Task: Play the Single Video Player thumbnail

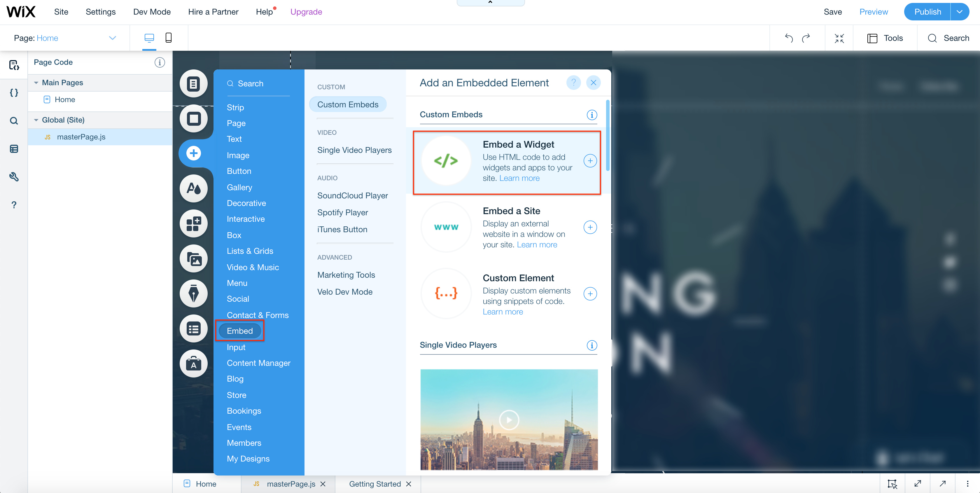Action: (x=509, y=420)
